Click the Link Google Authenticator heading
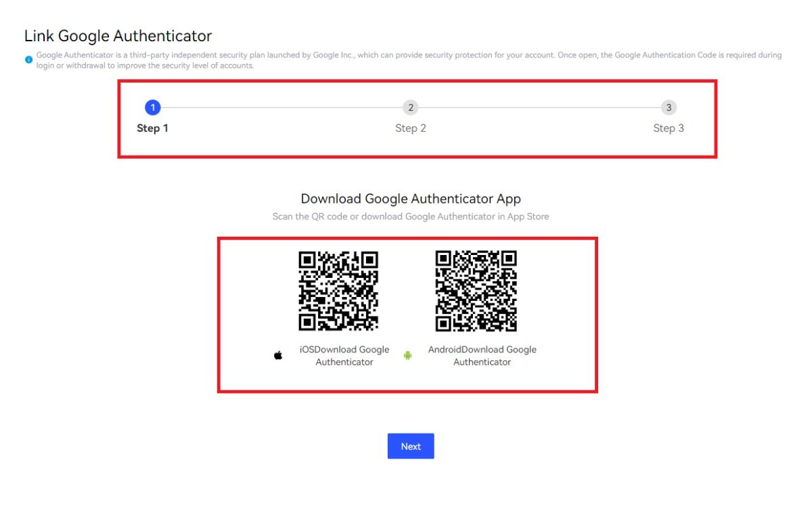 pyautogui.click(x=118, y=36)
